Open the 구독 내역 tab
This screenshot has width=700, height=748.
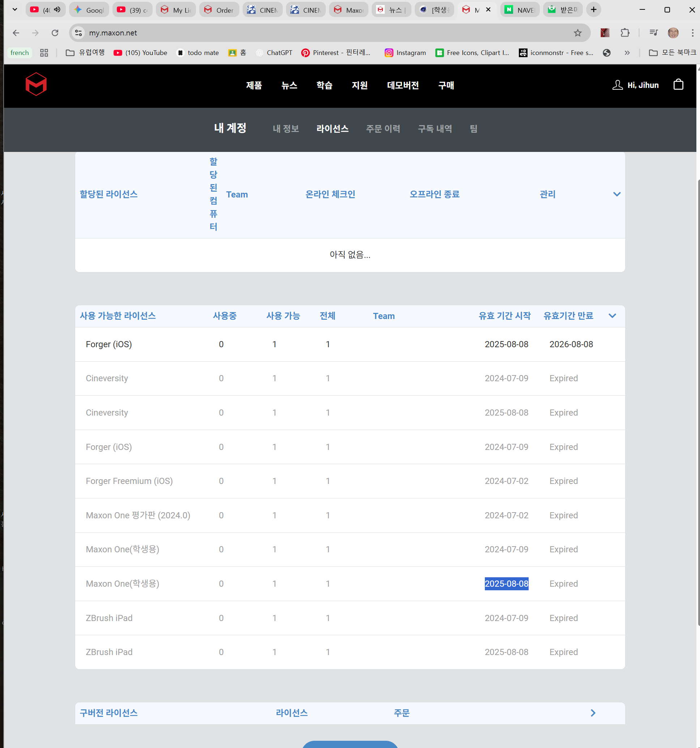[435, 129]
